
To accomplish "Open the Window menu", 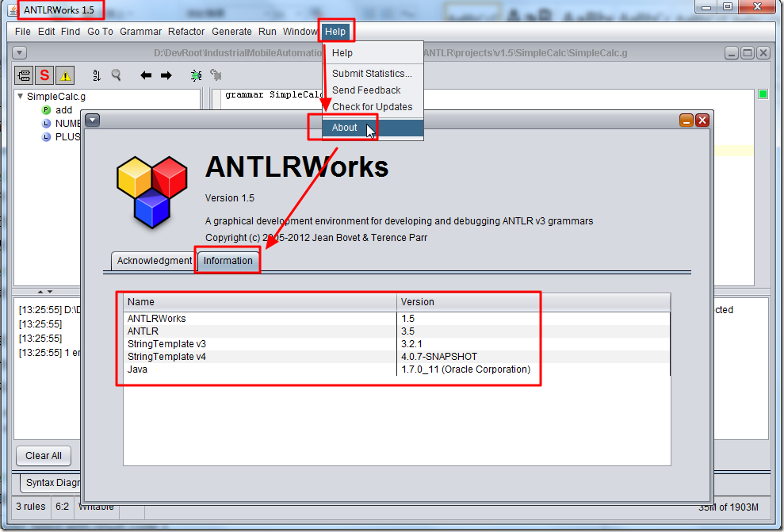I will [300, 32].
